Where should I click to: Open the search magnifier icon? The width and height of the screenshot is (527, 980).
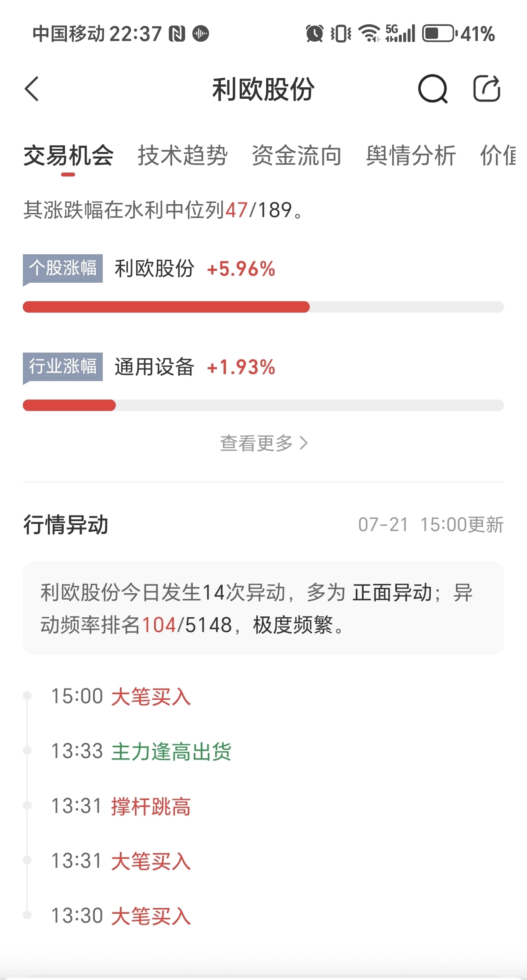click(433, 89)
